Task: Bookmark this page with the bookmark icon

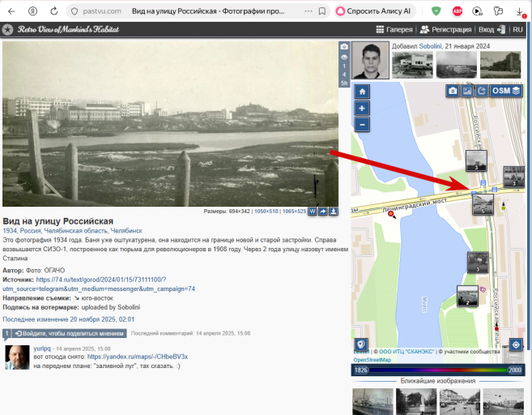Action: (x=322, y=11)
